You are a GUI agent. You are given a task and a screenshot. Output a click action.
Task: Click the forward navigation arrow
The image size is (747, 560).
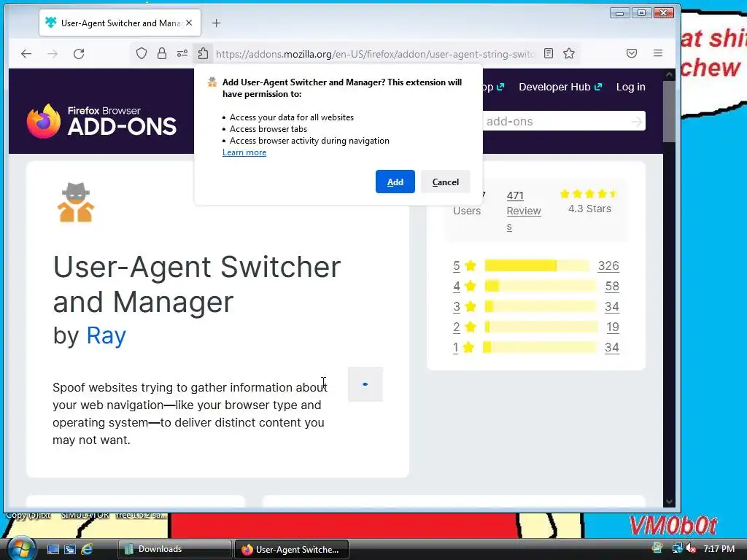pos(53,54)
